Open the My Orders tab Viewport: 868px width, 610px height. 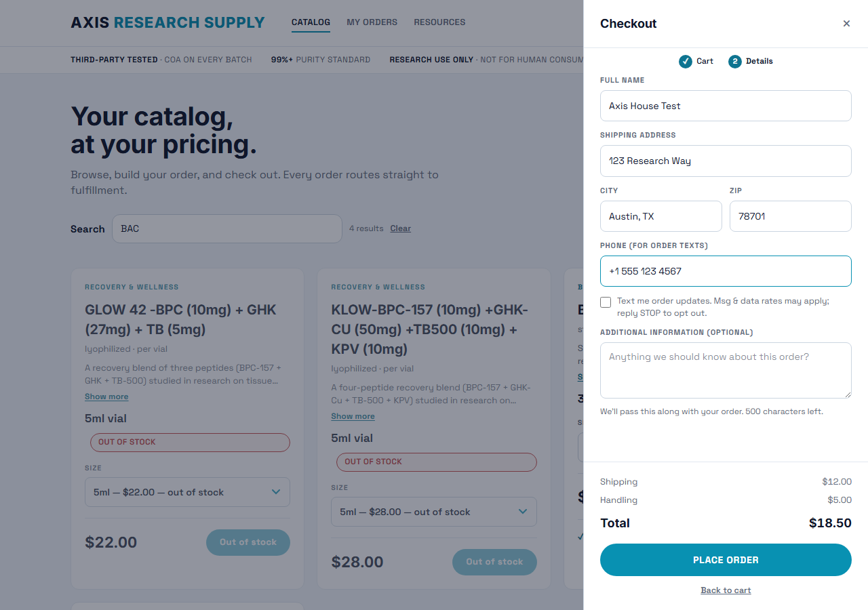[x=372, y=22]
